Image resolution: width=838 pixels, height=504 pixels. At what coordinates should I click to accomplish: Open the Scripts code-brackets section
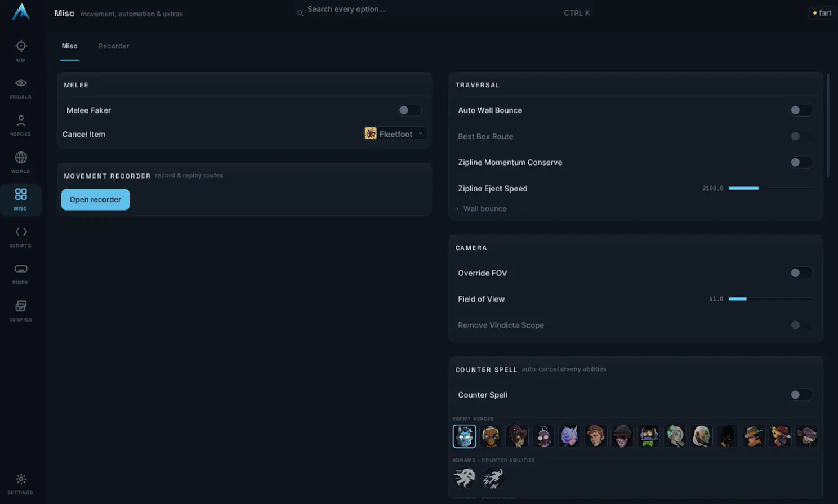point(21,237)
